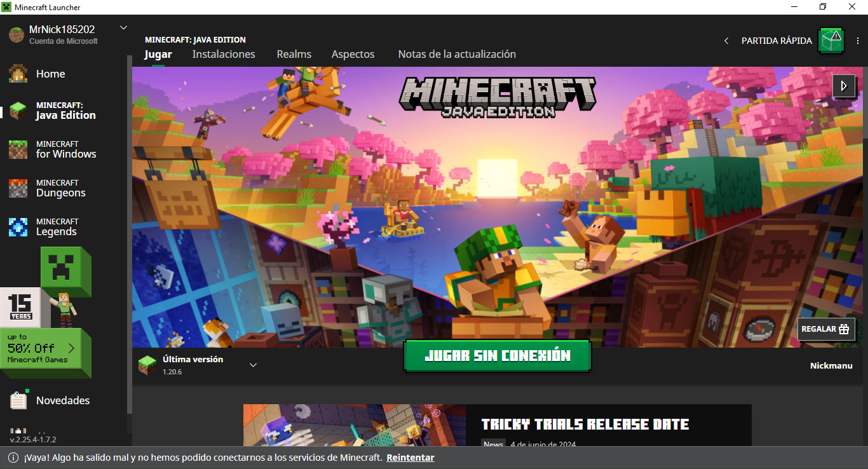Image resolution: width=868 pixels, height=469 pixels.
Task: Select the Minecraft for Windows icon
Action: pyautogui.click(x=18, y=149)
